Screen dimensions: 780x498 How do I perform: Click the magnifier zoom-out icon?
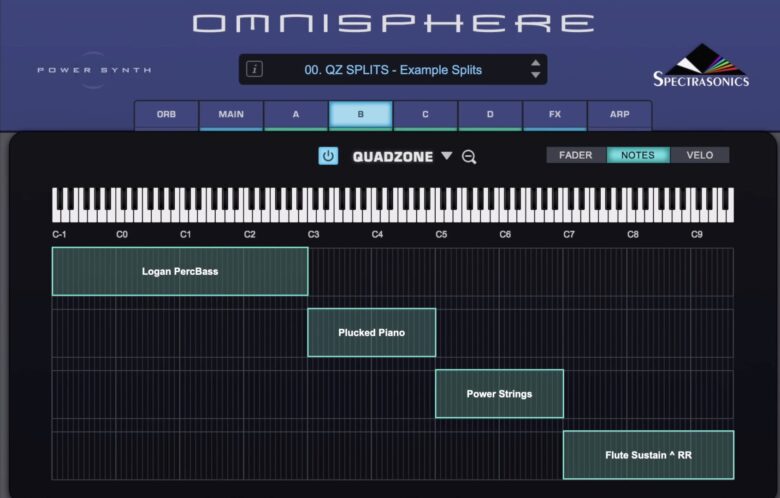[x=469, y=157]
